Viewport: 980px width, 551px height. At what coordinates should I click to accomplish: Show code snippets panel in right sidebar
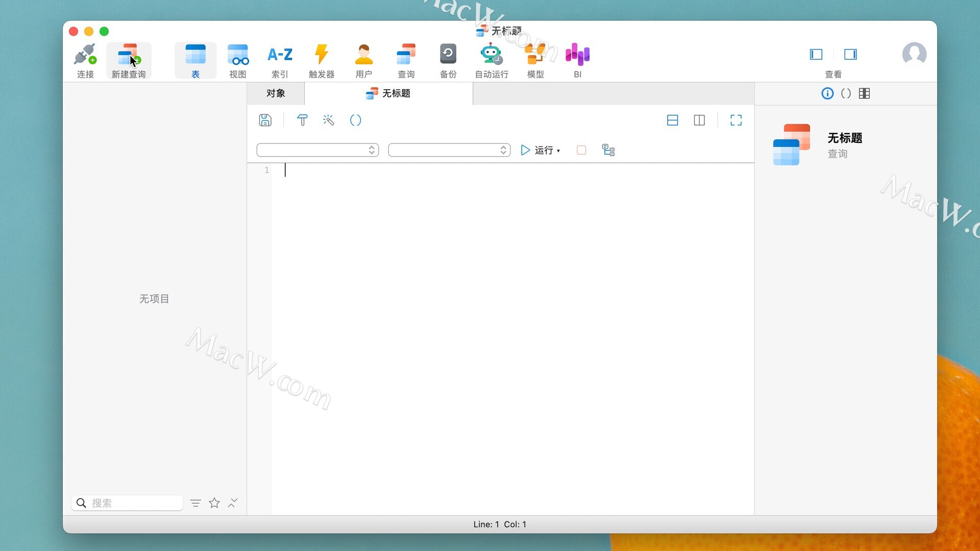click(x=846, y=93)
